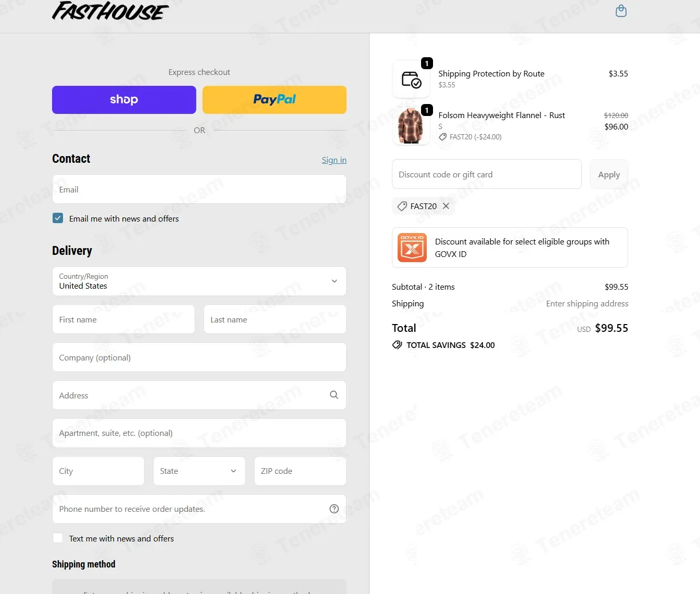Focus the Email field
Viewport: 700px width, 594px height.
(199, 189)
